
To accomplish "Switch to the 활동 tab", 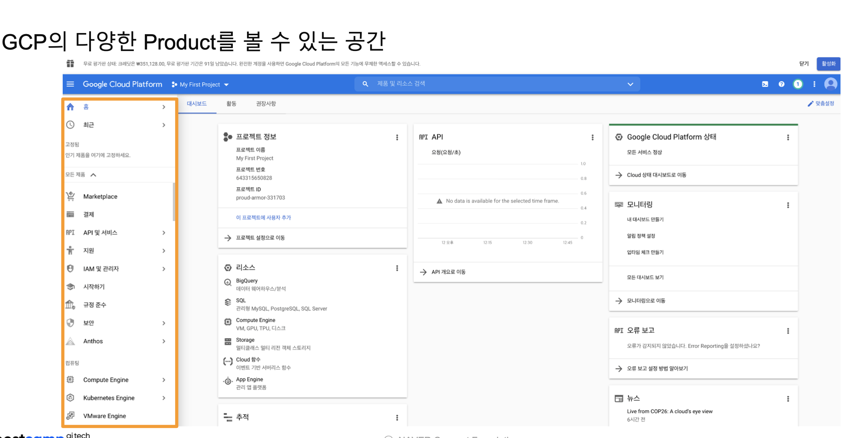I will pos(231,104).
